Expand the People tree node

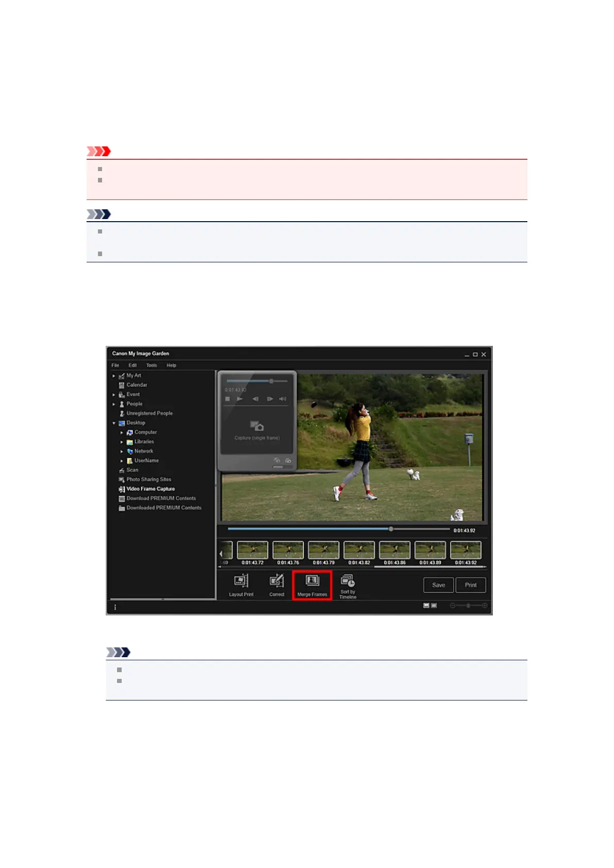(114, 404)
